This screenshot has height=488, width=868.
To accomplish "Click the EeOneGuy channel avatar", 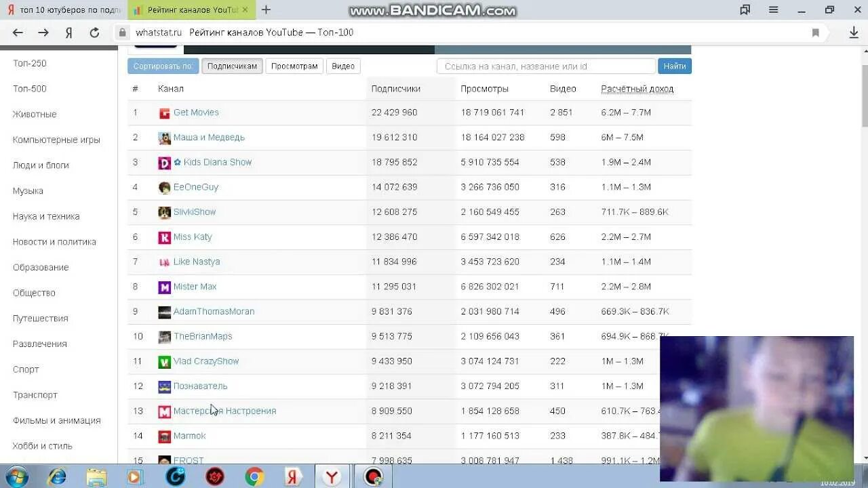I will [164, 188].
